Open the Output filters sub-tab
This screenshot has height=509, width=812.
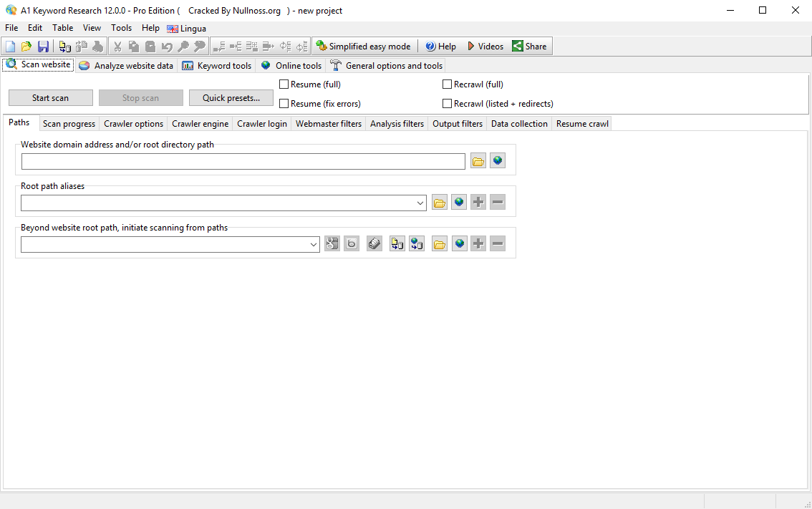click(x=458, y=124)
